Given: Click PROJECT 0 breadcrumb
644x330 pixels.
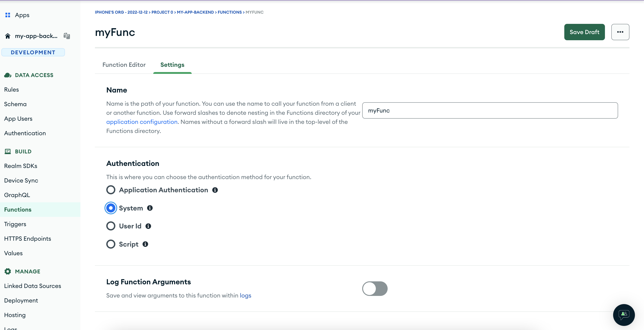Looking at the screenshot, I should pyautogui.click(x=162, y=12).
